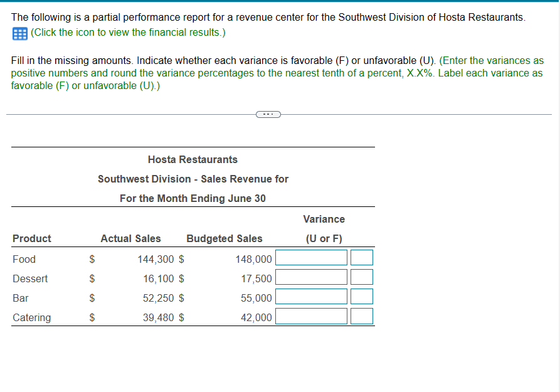560x392 pixels.
Task: Expand the collapsed section with the ellipsis control
Action: coord(268,114)
